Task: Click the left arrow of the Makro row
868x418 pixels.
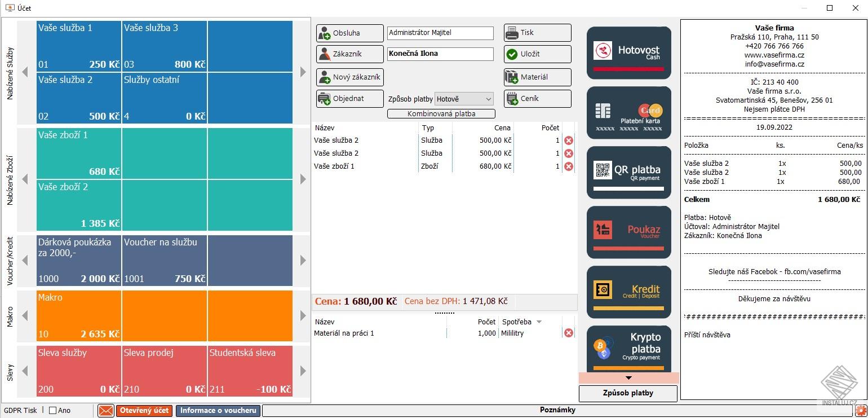Action: 25,316
